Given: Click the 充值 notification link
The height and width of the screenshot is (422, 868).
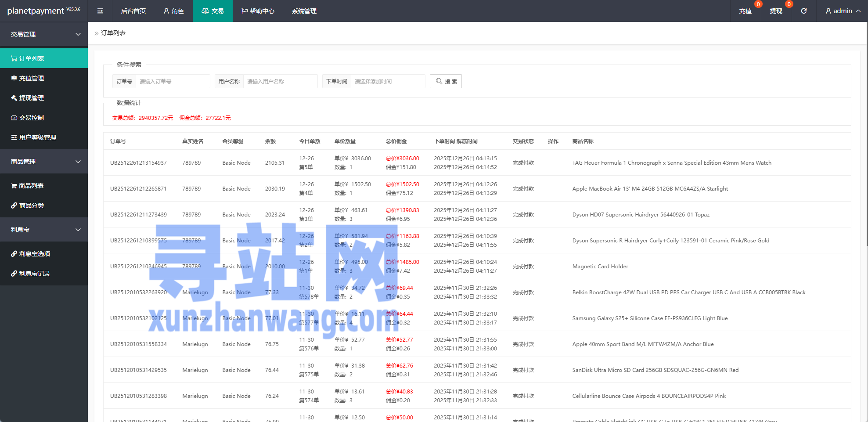Looking at the screenshot, I should point(745,11).
